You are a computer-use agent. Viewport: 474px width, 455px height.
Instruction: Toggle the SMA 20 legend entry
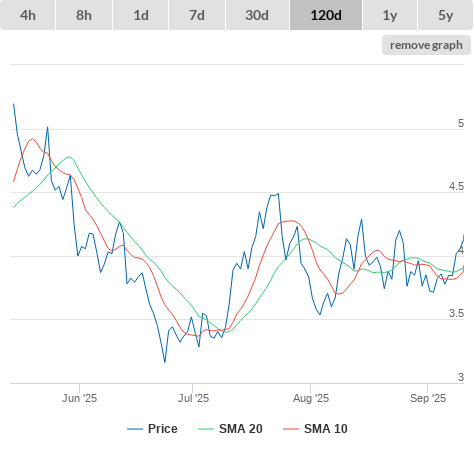230,429
